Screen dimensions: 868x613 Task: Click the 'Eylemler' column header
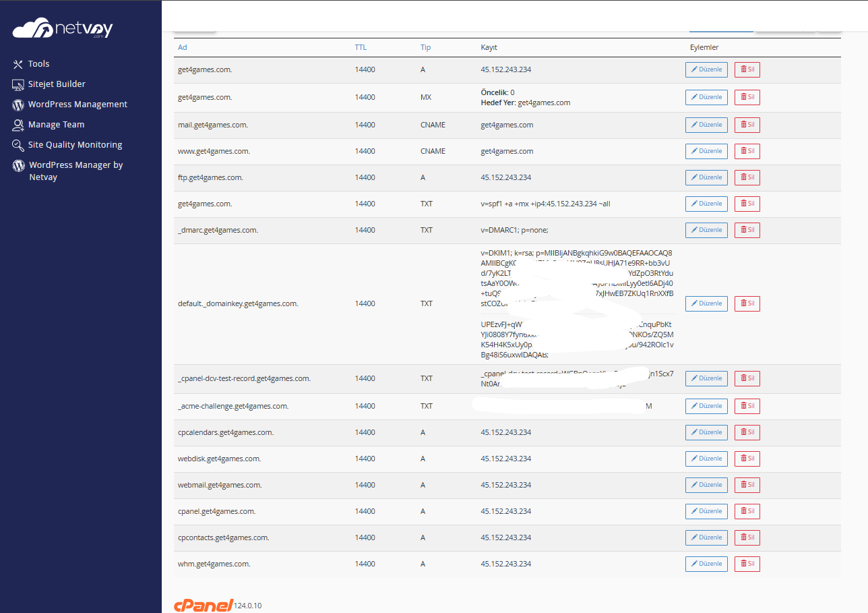(704, 48)
